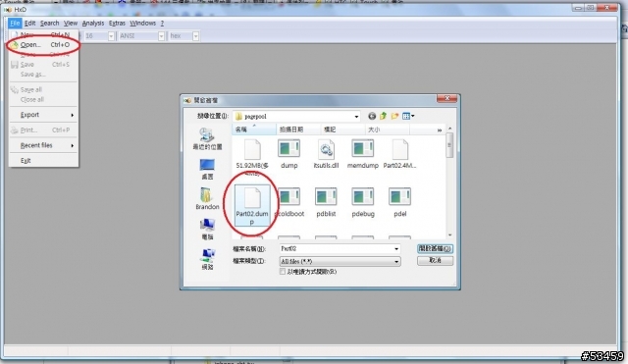Expand the Export submenu
Viewport: 628px width, 364px height.
[x=43, y=115]
